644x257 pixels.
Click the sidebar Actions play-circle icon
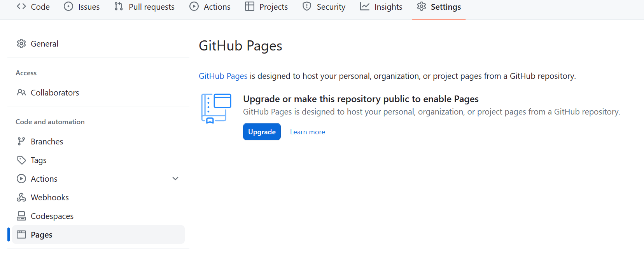click(x=21, y=179)
